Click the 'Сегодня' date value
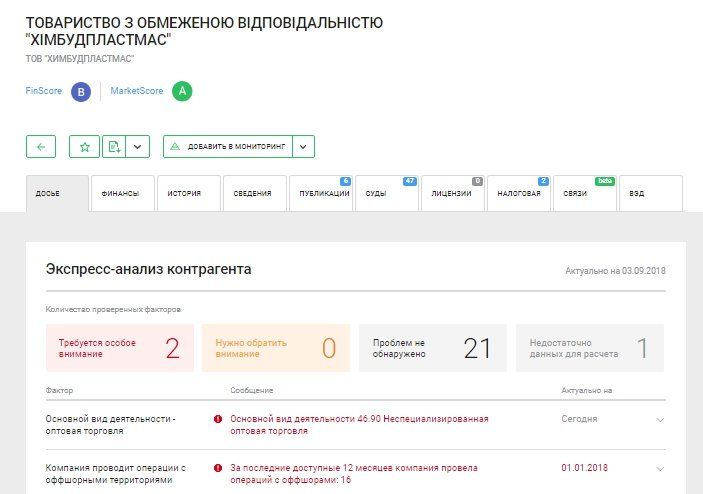This screenshot has width=703, height=494. pyautogui.click(x=579, y=419)
